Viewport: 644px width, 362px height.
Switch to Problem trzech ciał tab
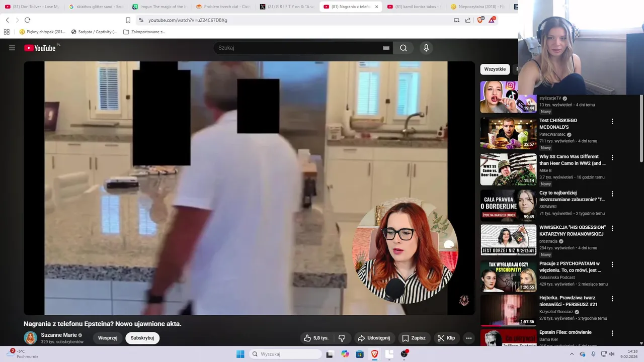[x=223, y=7]
